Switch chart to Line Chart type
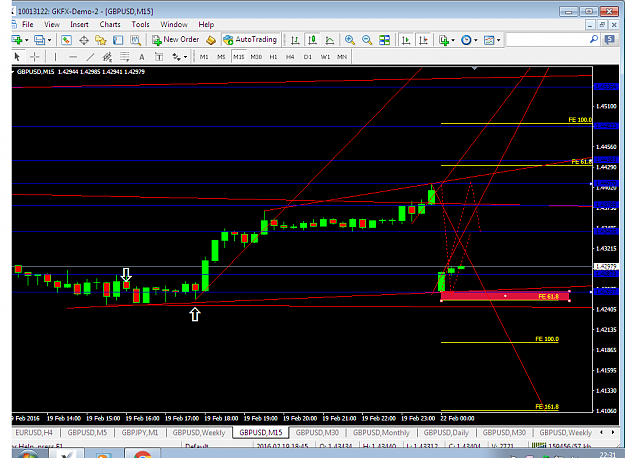This screenshot has height=458, width=625. coord(330,40)
